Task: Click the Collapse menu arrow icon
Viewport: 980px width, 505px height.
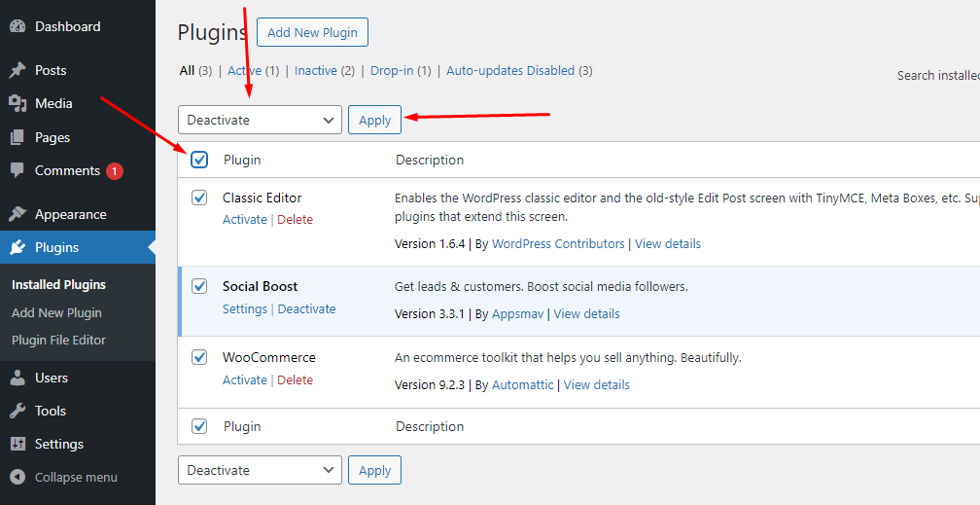Action: pos(17,477)
